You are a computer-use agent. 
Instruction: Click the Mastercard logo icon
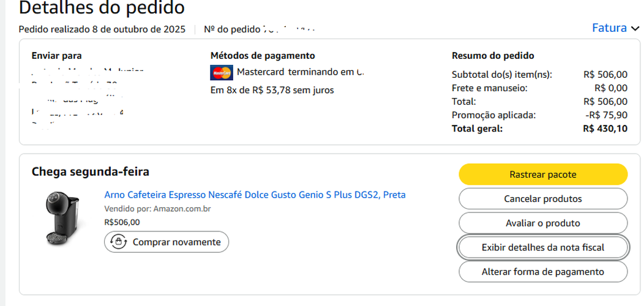point(222,72)
